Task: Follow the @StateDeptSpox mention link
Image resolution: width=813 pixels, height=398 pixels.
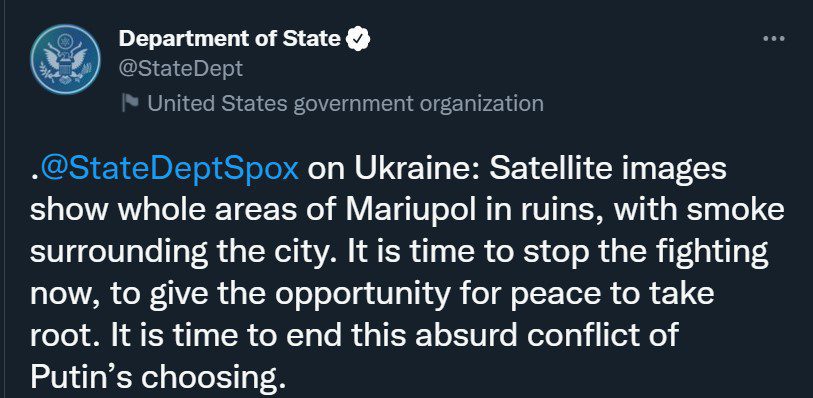Action: (x=169, y=169)
